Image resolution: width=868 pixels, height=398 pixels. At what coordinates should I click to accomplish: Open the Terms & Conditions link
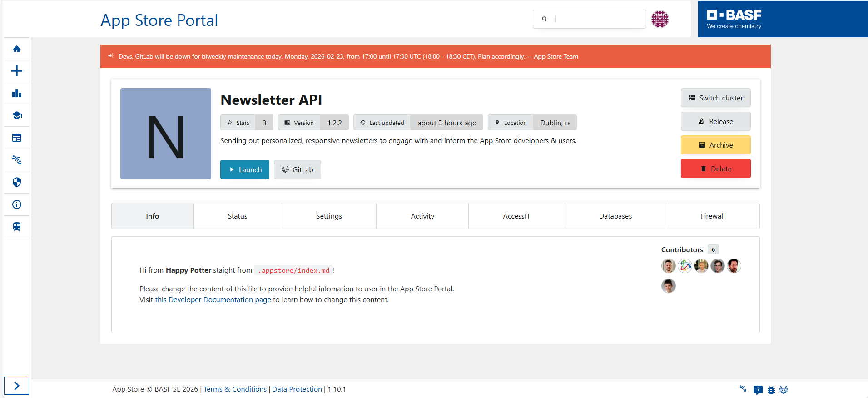pos(235,389)
